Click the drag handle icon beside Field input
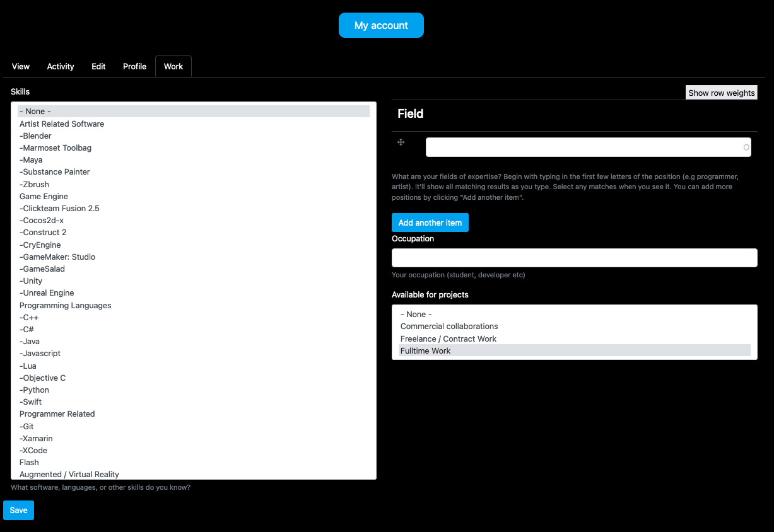This screenshot has width=774, height=532. click(401, 142)
